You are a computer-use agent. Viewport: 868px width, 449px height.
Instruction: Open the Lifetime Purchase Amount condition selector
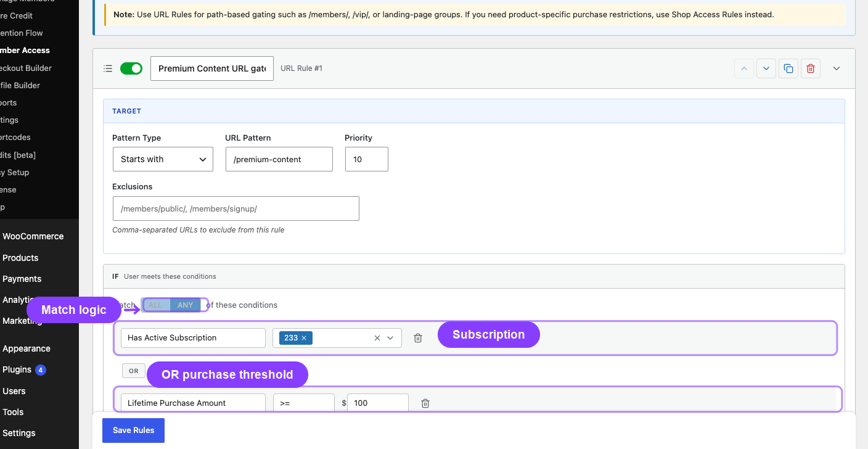click(193, 403)
